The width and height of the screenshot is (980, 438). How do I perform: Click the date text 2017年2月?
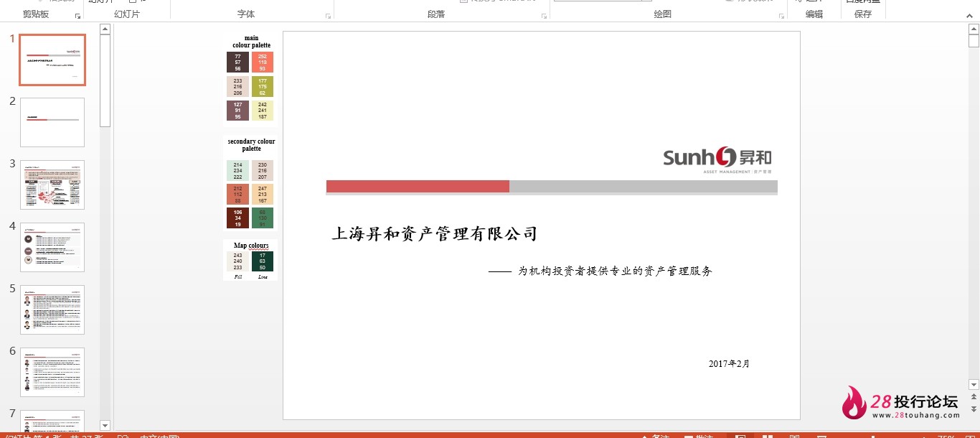coord(729,363)
